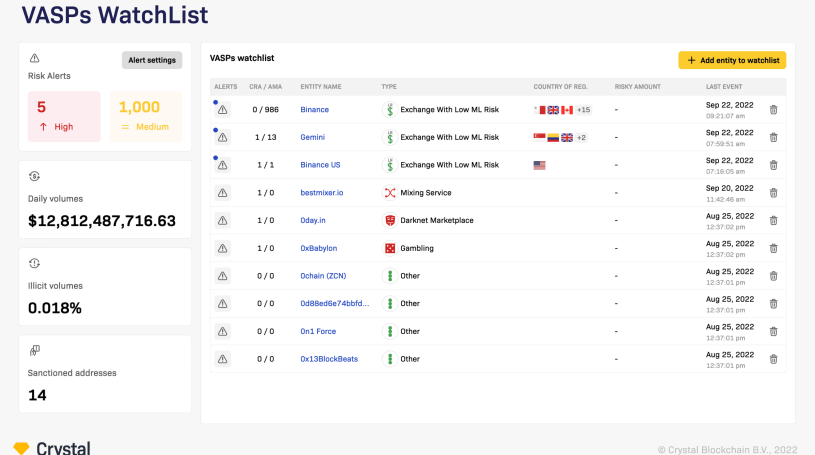Sort by the Entity Name column header
This screenshot has width=815, height=455.
pyautogui.click(x=321, y=87)
